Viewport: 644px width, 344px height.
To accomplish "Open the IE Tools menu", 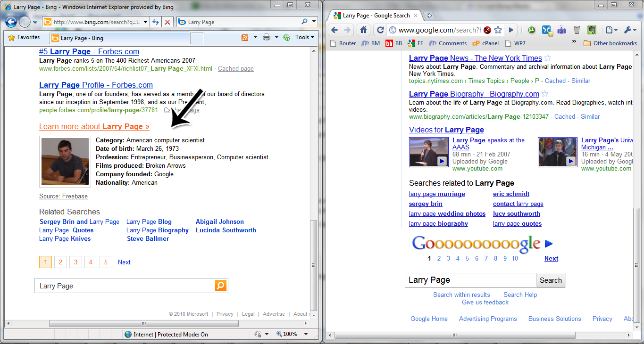I will [305, 37].
